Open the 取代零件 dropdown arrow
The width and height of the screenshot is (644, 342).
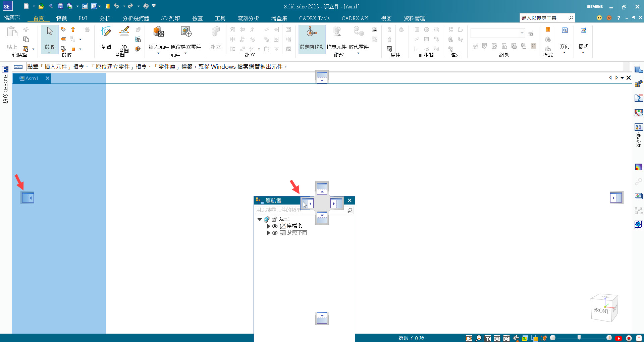pyautogui.click(x=358, y=53)
